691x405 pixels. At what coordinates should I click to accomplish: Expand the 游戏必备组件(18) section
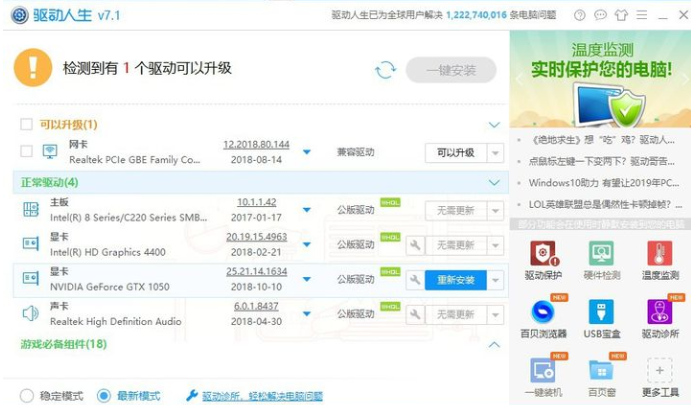point(493,344)
